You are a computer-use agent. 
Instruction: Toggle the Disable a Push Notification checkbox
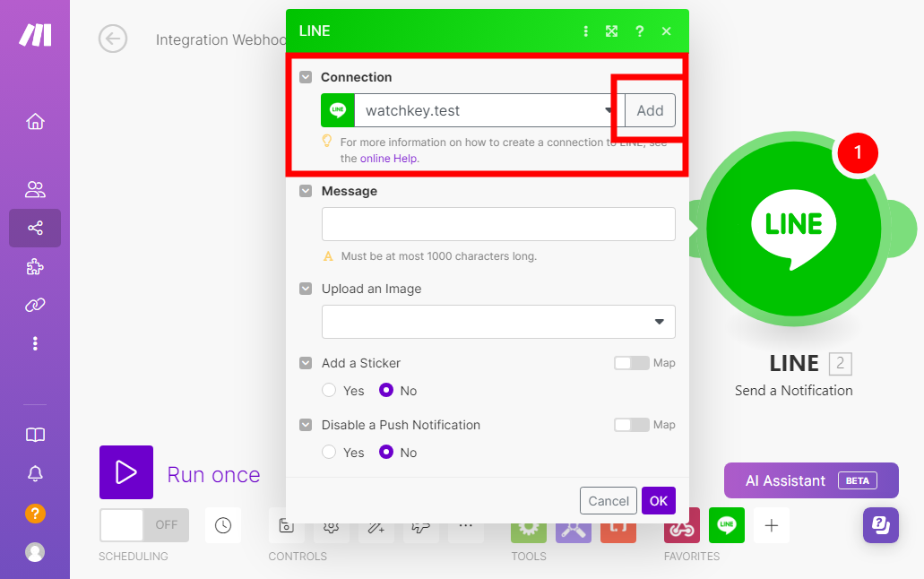coord(306,425)
